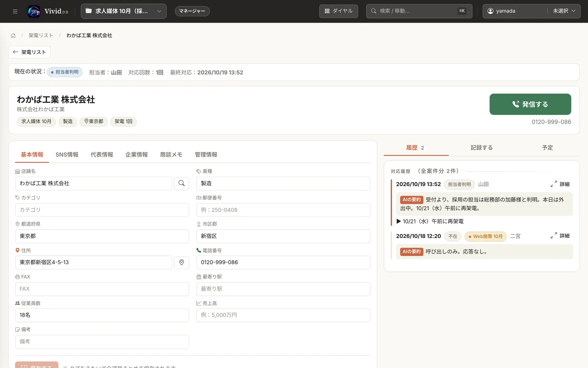The height and width of the screenshot is (368, 588).
Task: Click the 備考 input field
Action: 102,342
